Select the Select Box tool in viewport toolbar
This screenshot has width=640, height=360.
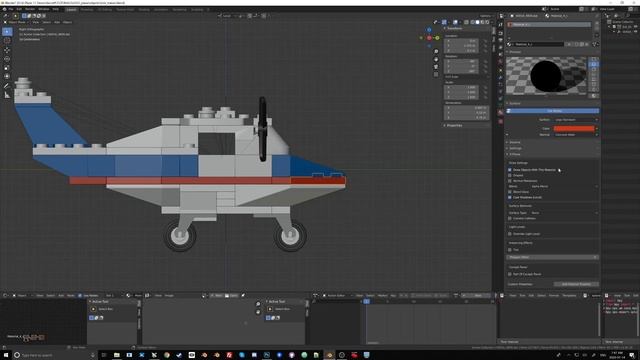[7, 31]
